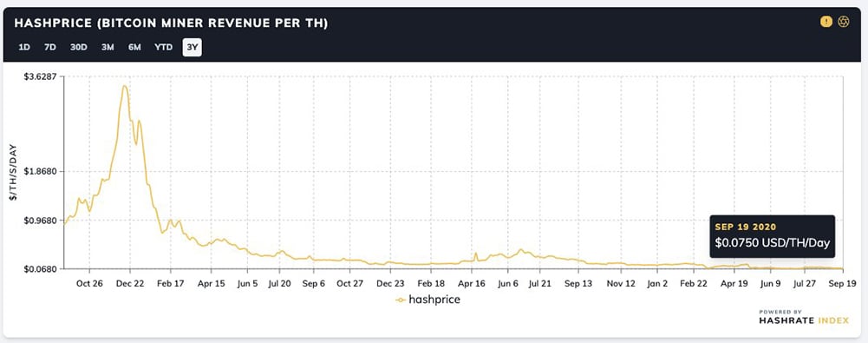
Task: Select the 1D time range
Action: pos(24,47)
